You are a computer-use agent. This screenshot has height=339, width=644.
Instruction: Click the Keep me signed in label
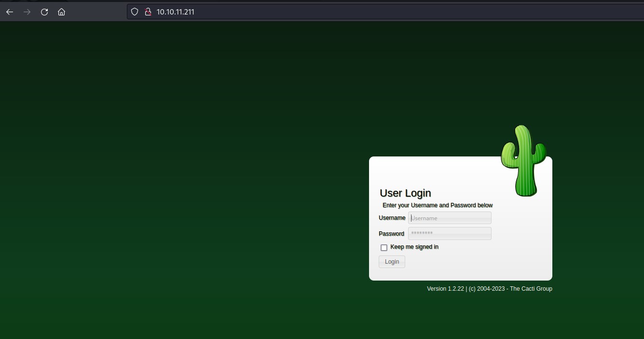coord(414,247)
